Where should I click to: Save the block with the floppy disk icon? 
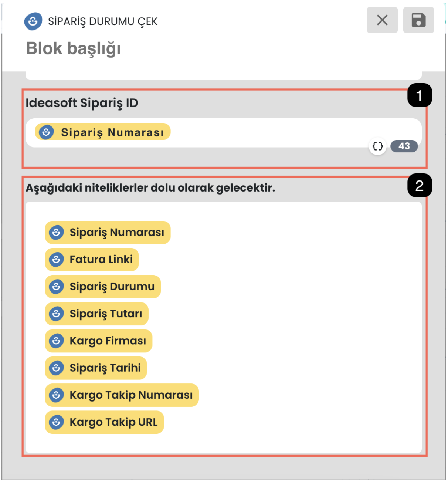[x=418, y=20]
